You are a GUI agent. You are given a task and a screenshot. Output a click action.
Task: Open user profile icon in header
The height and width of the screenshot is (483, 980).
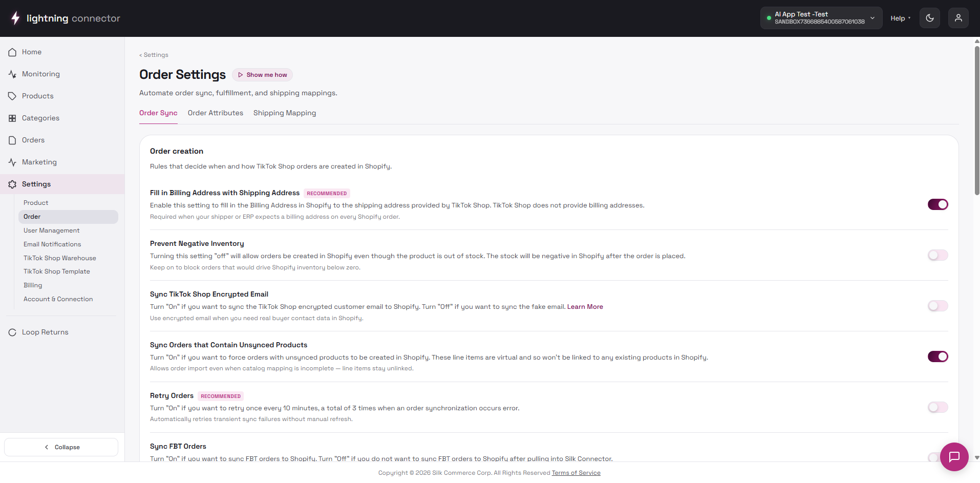pyautogui.click(x=958, y=18)
